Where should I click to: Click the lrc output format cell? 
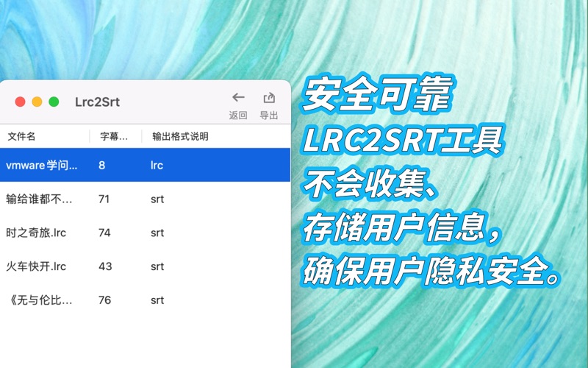157,165
